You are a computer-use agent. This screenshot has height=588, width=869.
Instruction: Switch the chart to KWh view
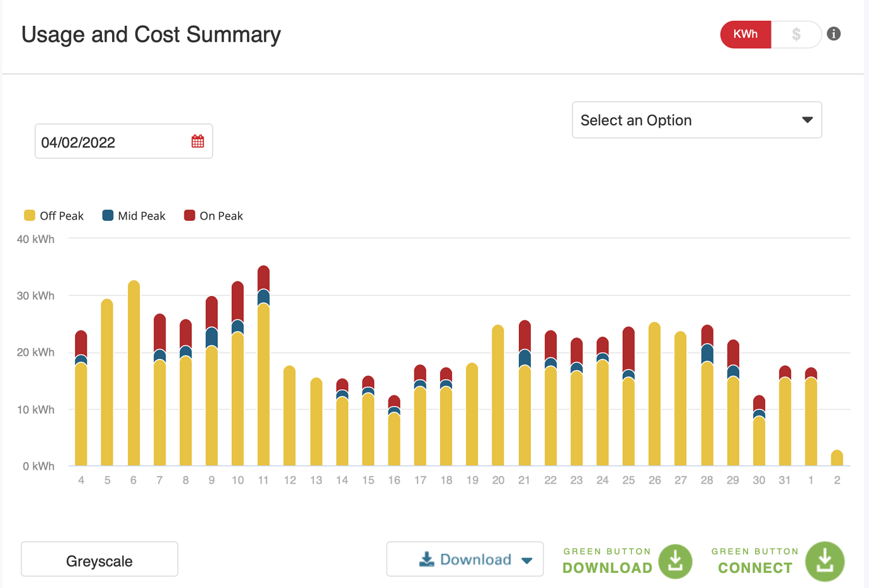click(x=746, y=35)
